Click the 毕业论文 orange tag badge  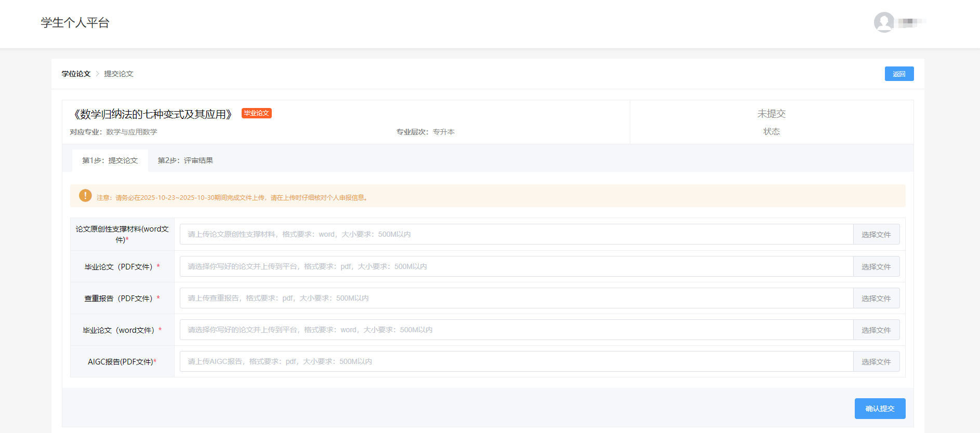click(256, 113)
